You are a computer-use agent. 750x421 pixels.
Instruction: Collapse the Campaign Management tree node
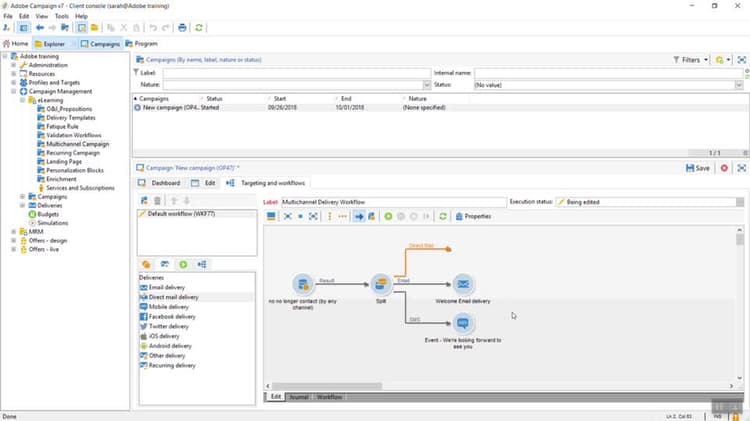[x=13, y=91]
